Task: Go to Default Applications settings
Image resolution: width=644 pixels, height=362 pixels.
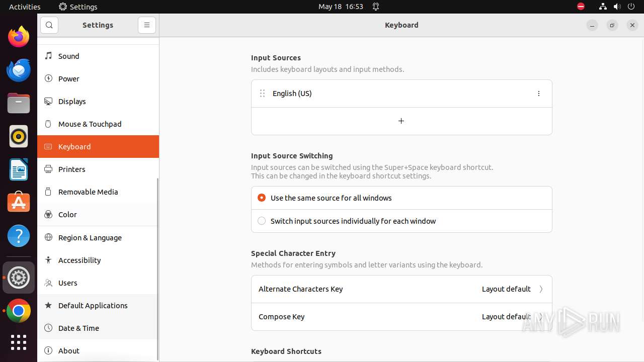Action: [98, 305]
